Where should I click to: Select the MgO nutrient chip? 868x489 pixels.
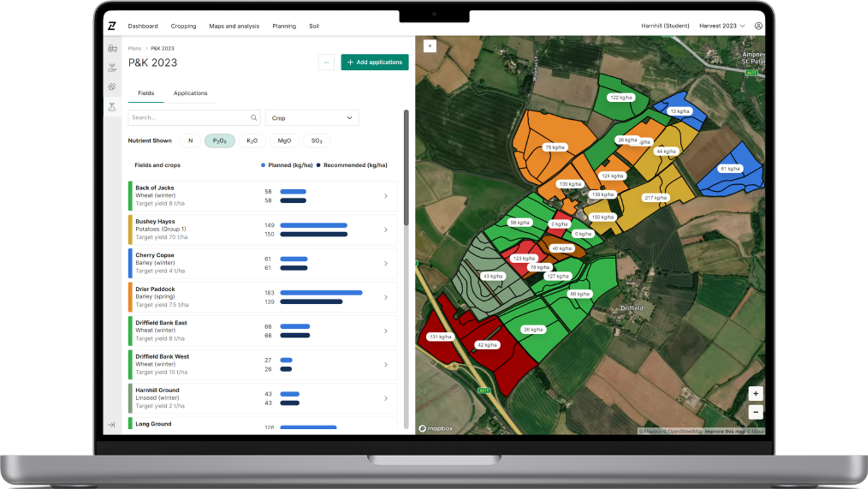(x=284, y=141)
